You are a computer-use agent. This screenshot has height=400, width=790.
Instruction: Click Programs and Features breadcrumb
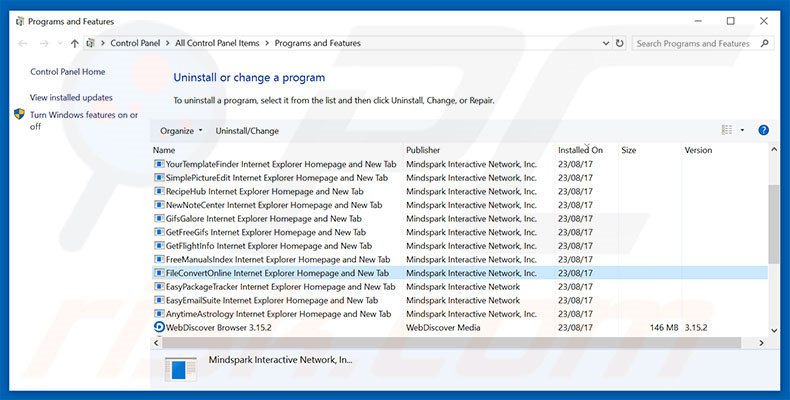point(317,43)
